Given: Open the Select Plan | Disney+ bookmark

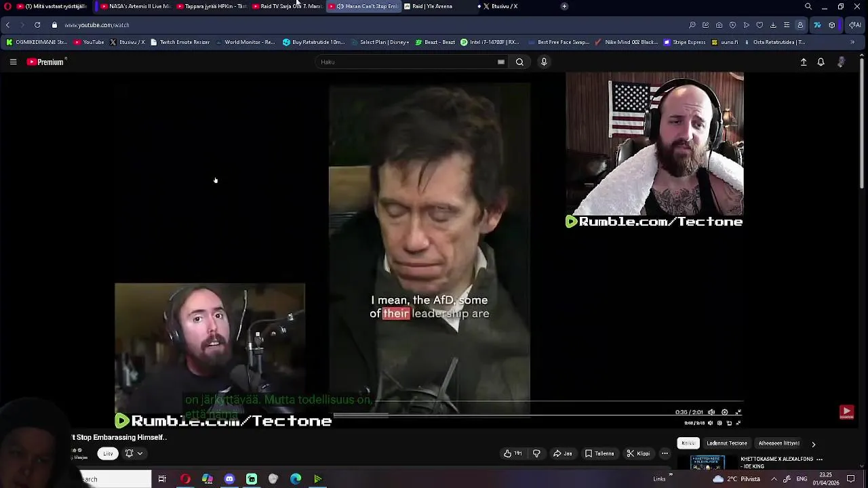Looking at the screenshot, I should pos(379,42).
